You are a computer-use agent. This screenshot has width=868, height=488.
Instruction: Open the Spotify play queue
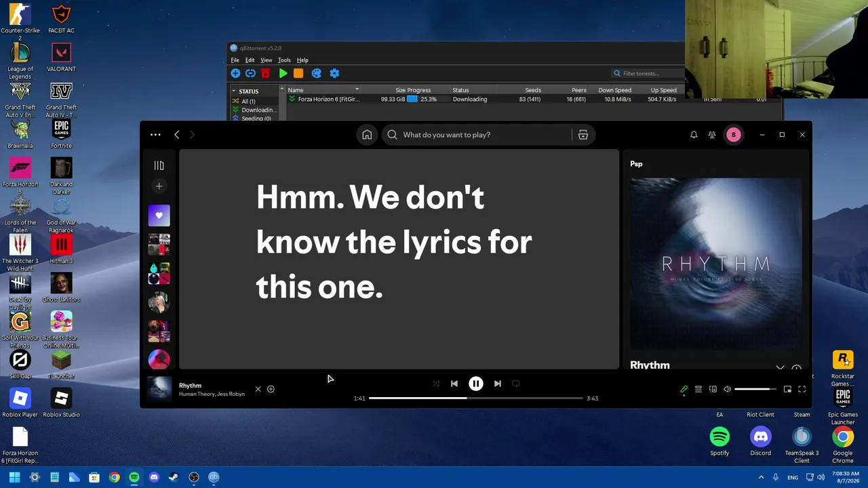coord(698,389)
